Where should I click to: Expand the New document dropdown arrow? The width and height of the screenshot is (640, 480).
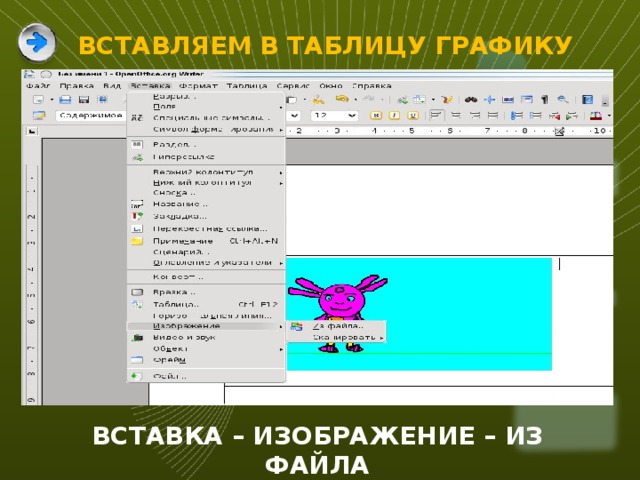(x=52, y=99)
